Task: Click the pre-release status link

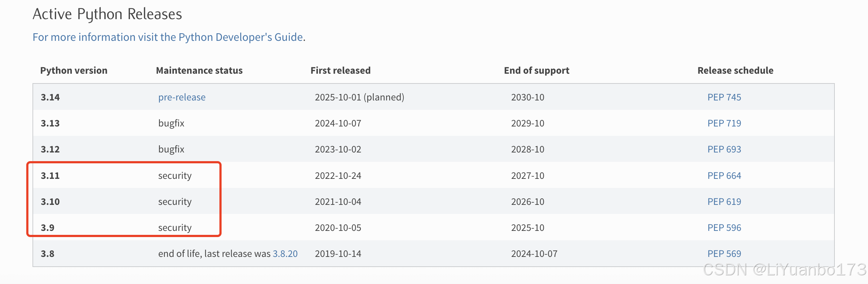Action: coord(182,97)
